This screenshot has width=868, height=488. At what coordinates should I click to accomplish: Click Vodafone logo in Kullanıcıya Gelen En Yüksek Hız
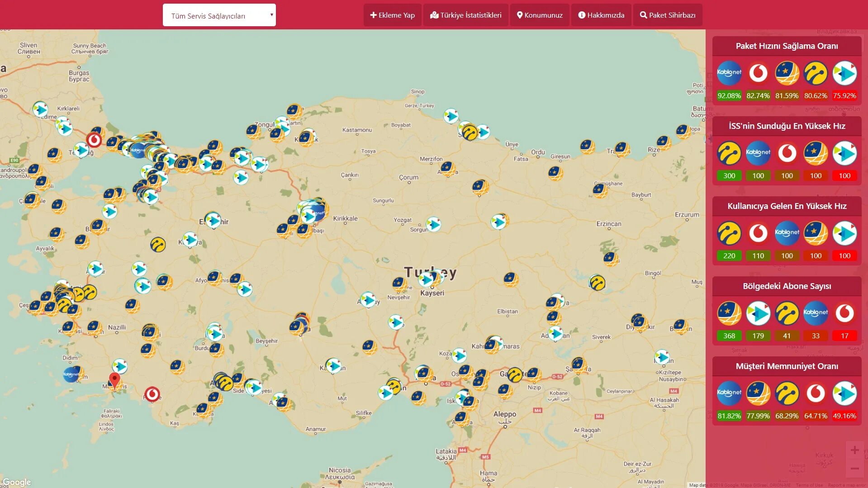(x=758, y=233)
